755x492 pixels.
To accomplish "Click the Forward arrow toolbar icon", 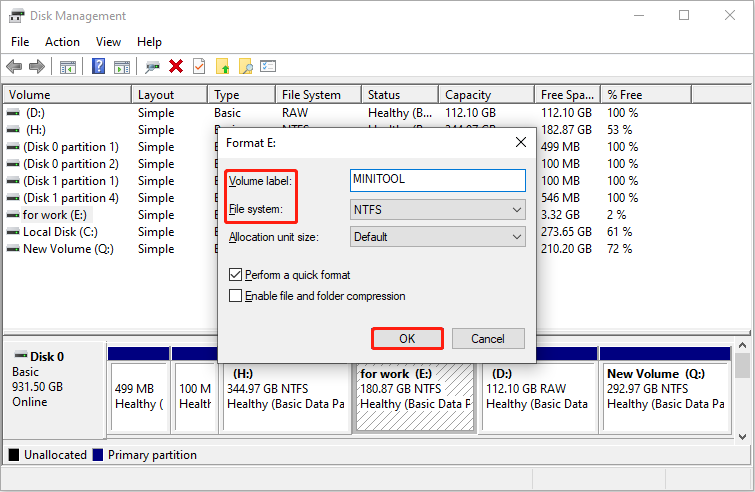I will 37,66.
